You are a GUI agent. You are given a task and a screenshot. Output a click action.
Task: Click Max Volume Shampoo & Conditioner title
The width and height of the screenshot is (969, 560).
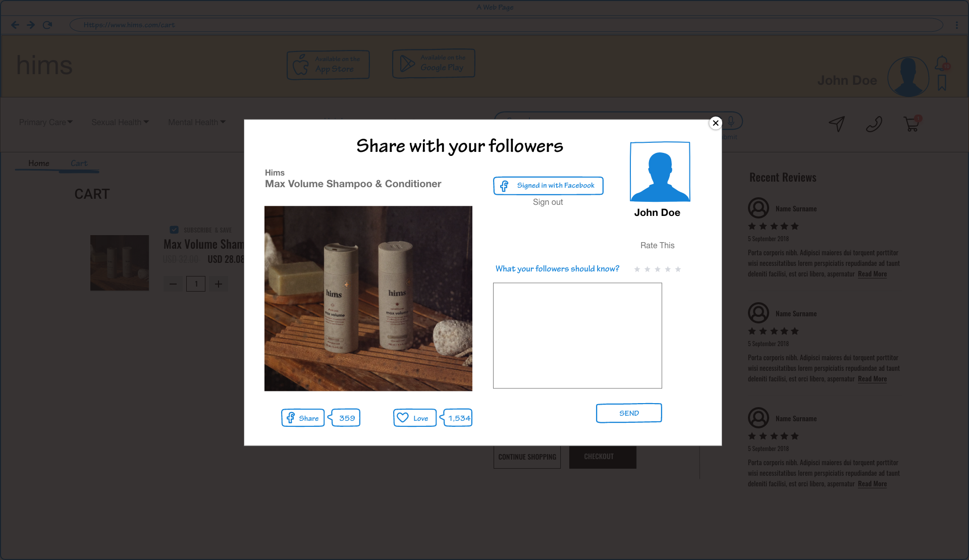353,184
